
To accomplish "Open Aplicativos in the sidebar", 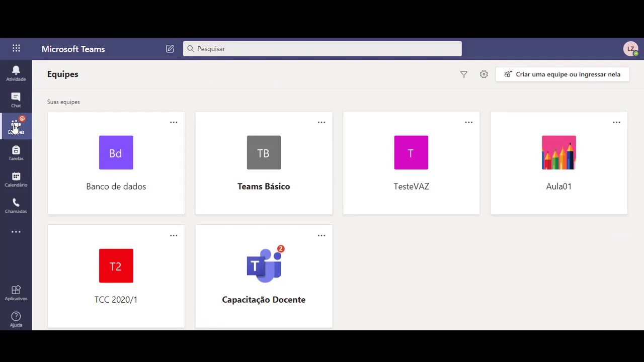I will 16,293.
